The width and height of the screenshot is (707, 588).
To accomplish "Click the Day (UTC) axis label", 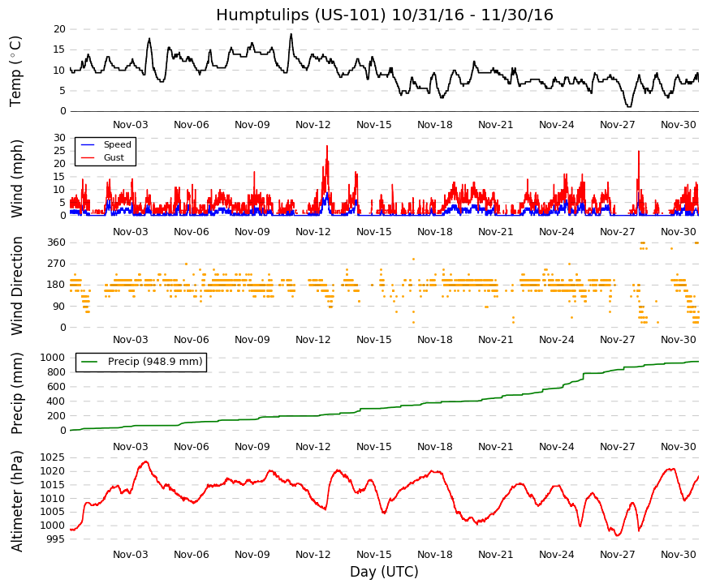I will (x=384, y=572).
